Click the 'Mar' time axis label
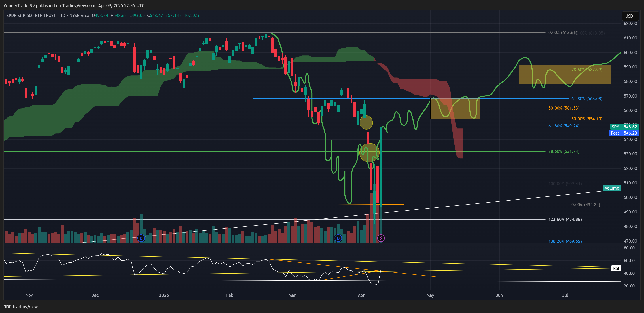Screen dimensions: 644x313 [292, 295]
